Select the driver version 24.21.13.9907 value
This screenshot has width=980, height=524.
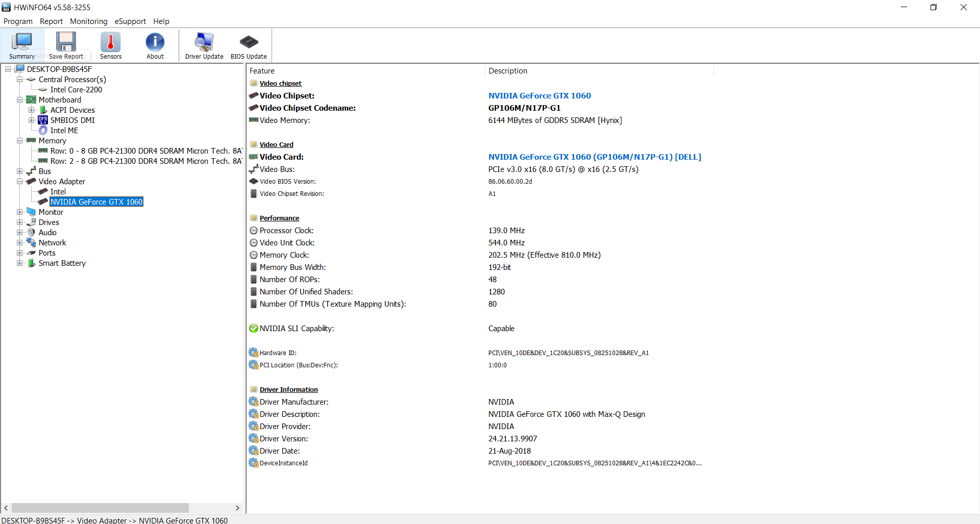tap(512, 439)
